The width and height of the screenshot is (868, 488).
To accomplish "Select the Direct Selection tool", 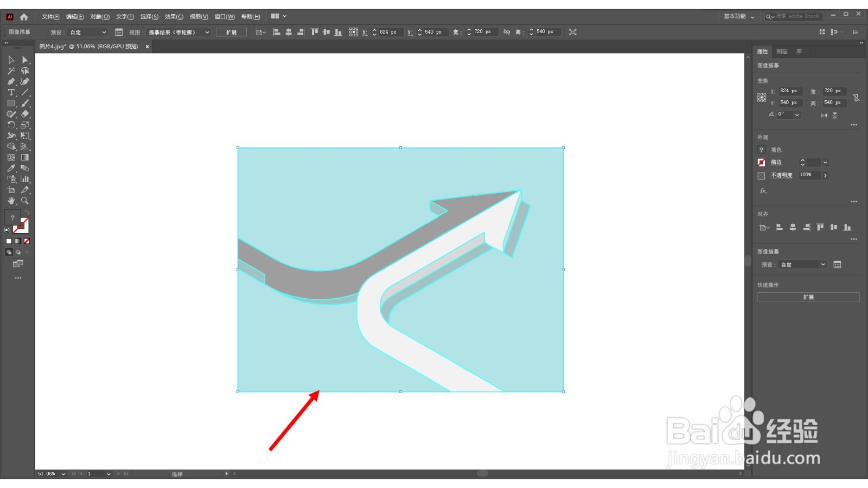I will pyautogui.click(x=25, y=60).
